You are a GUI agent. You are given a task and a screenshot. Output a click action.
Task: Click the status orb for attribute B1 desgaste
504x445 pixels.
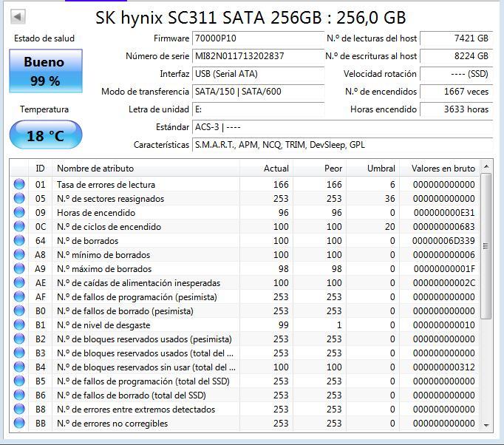pyautogui.click(x=19, y=325)
